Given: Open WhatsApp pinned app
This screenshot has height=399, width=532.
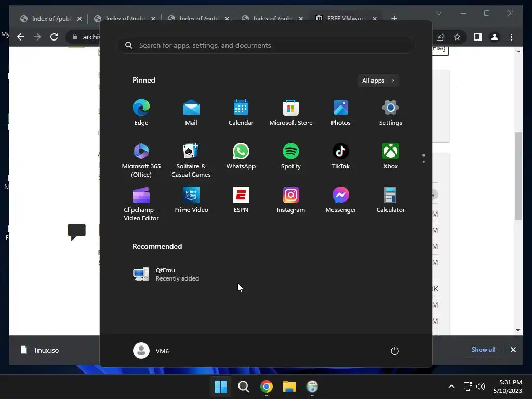Looking at the screenshot, I should (x=241, y=156).
